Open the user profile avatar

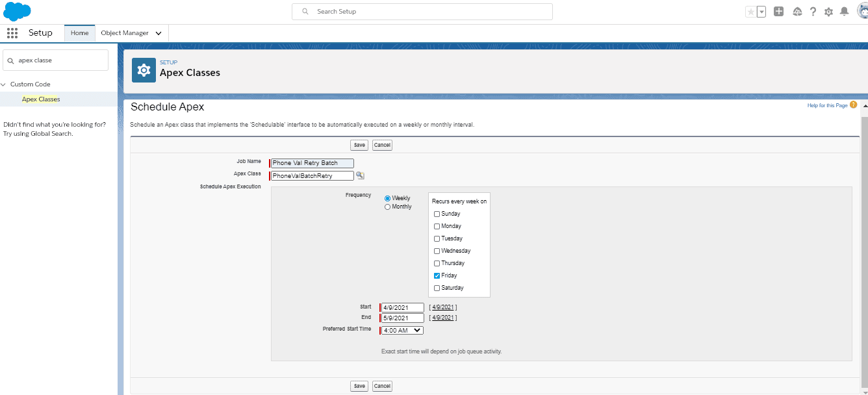point(861,12)
